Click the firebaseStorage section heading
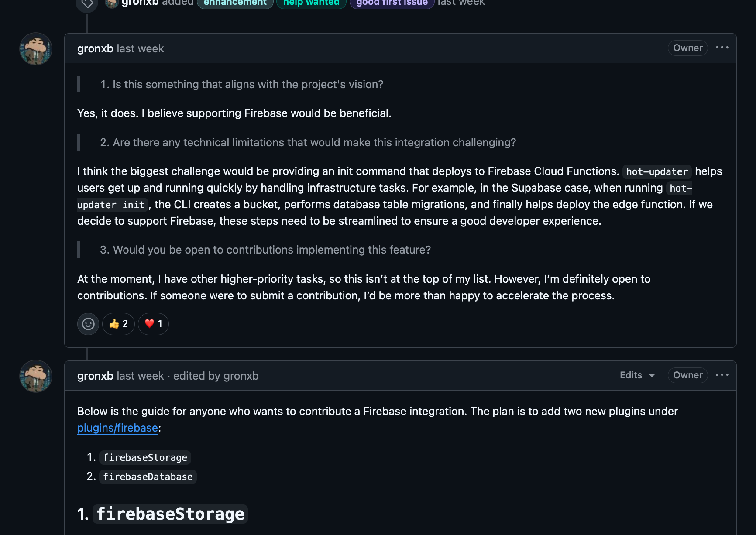Image resolution: width=756 pixels, height=535 pixels. pos(170,514)
